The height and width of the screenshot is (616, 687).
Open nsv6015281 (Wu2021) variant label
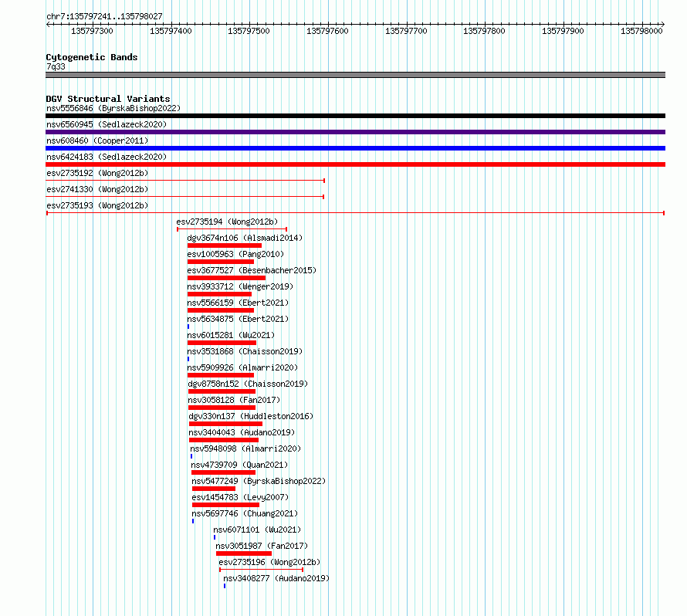(231, 335)
